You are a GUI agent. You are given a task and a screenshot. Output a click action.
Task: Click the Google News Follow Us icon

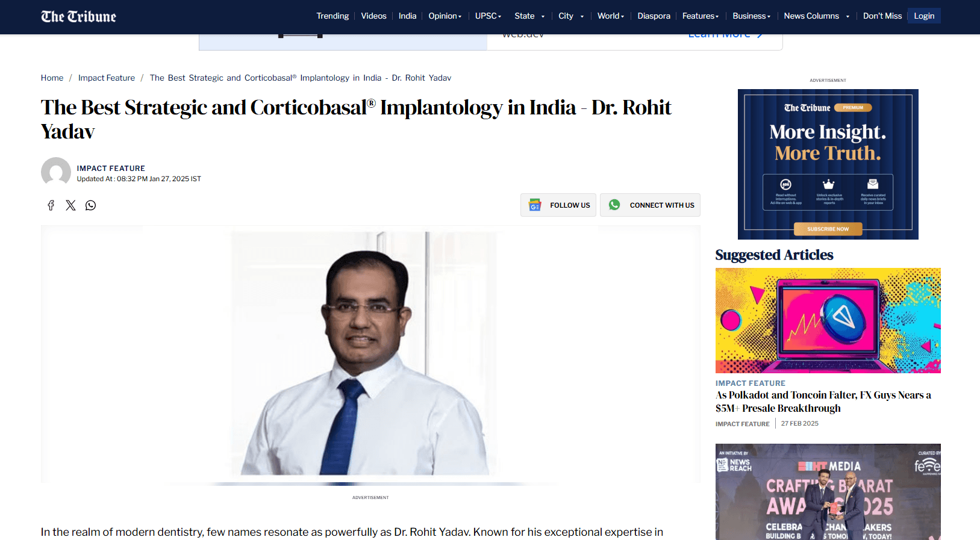(x=535, y=205)
